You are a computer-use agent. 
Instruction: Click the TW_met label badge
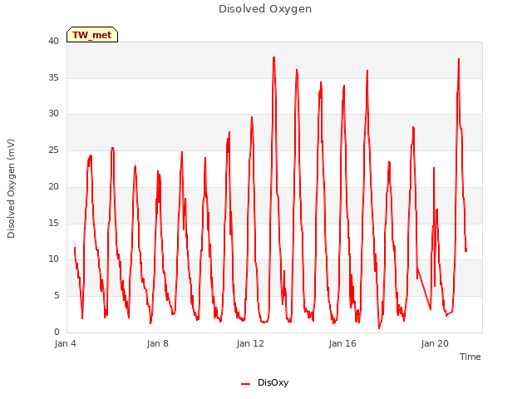92,35
